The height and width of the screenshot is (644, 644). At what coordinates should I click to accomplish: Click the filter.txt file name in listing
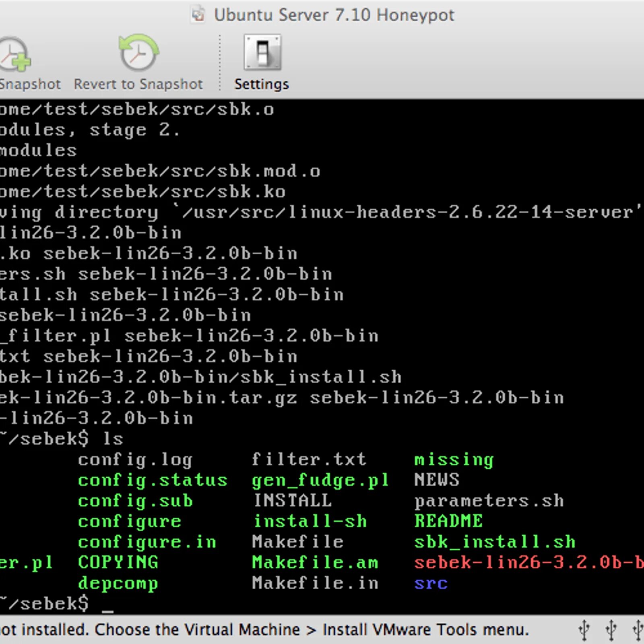click(309, 459)
